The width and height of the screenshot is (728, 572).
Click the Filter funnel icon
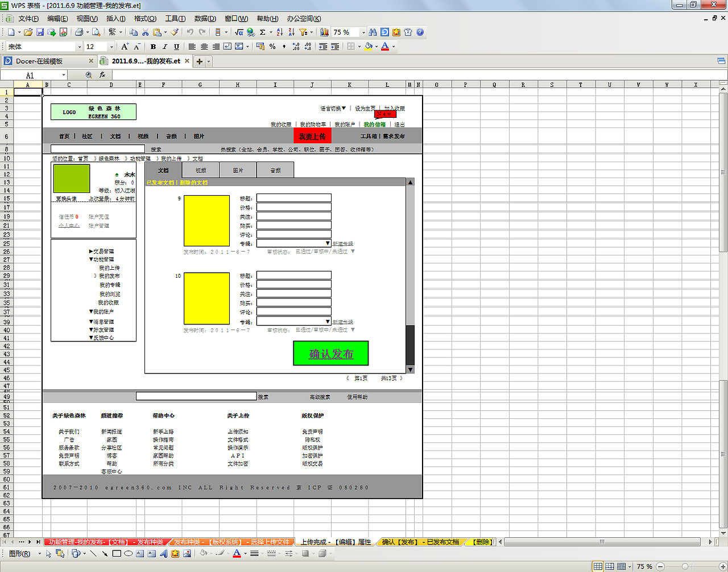pyautogui.click(x=303, y=32)
